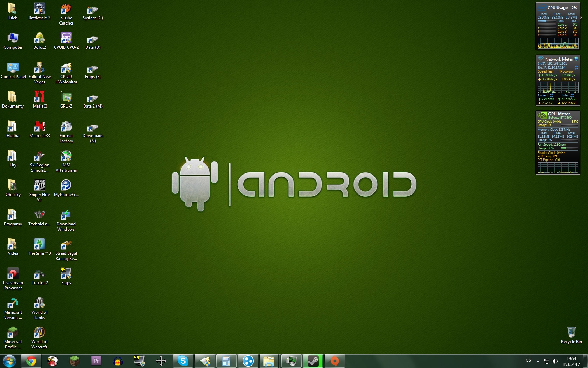The image size is (588, 368).
Task: Select the Ski Region Simulator icon
Action: point(40,161)
